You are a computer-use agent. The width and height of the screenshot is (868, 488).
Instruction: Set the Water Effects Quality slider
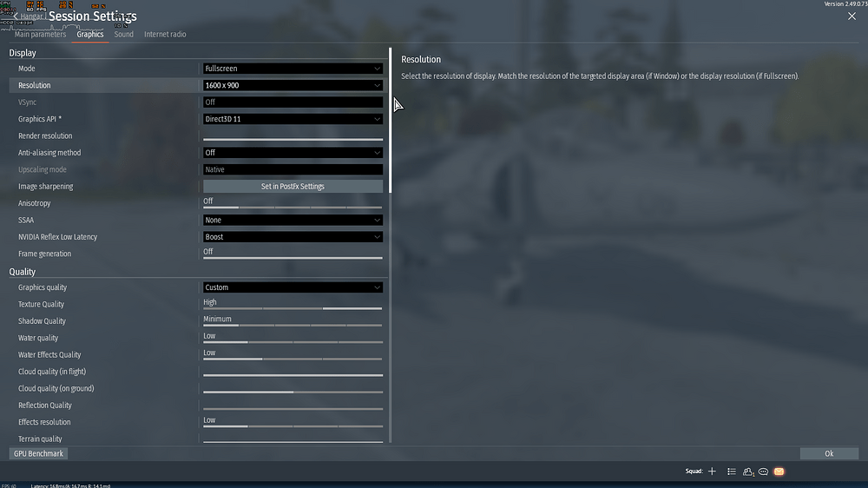click(293, 359)
